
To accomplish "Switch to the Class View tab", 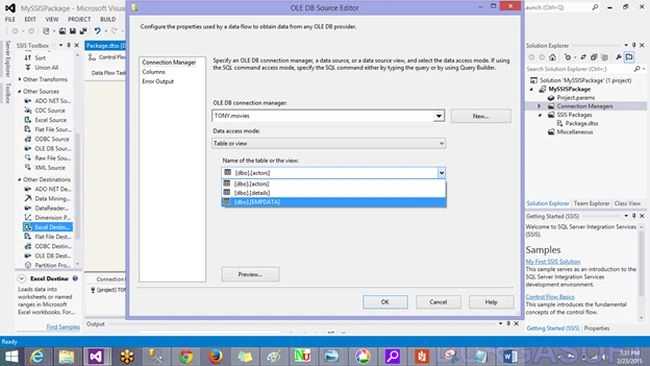I will point(627,204).
